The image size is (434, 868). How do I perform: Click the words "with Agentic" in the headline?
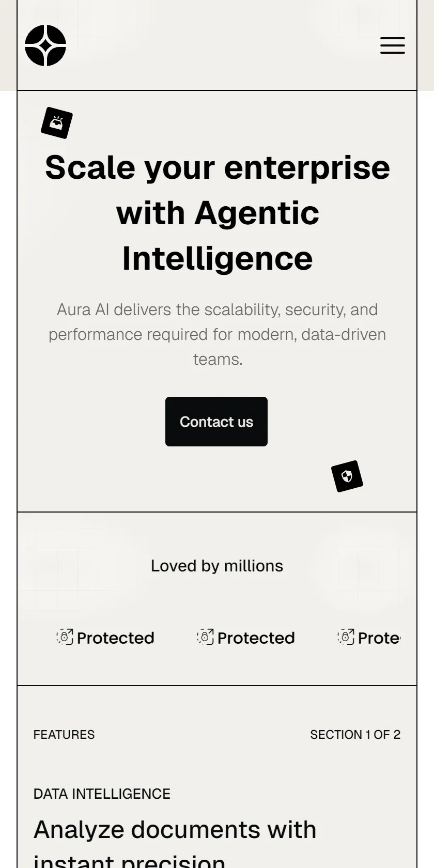(218, 213)
